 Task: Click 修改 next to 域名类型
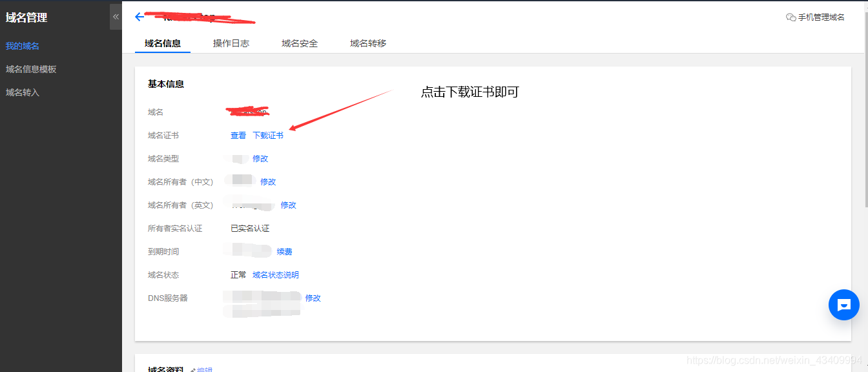(260, 159)
